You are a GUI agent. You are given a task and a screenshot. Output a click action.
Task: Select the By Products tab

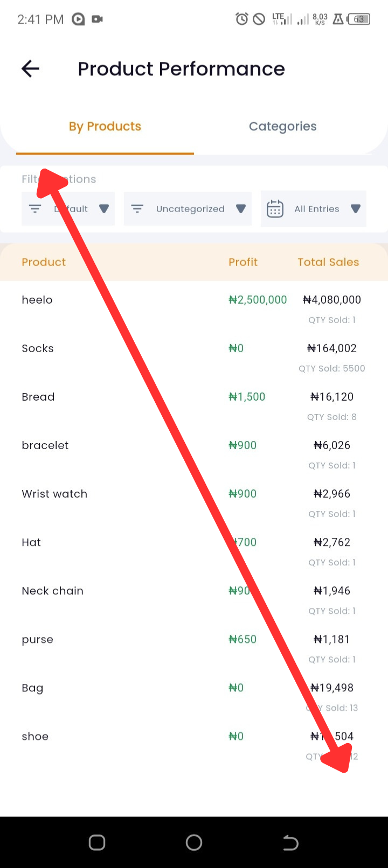tap(105, 127)
